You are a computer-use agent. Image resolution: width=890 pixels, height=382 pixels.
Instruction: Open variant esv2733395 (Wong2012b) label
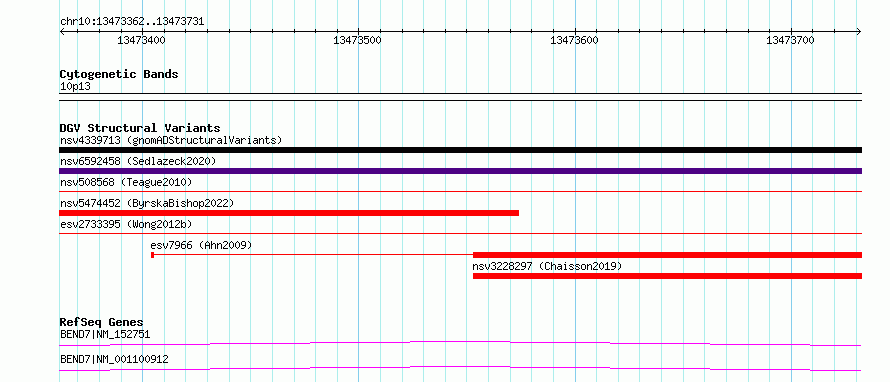(x=126, y=224)
